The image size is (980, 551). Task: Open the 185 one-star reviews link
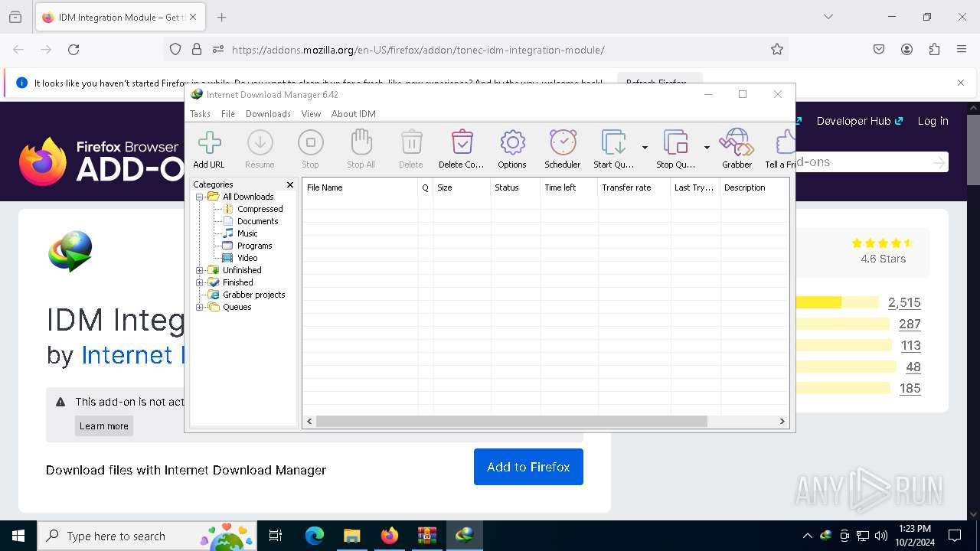pos(910,388)
